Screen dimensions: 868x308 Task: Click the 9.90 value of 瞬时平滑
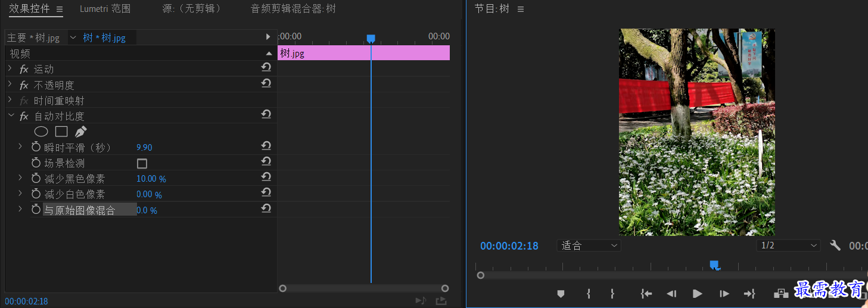click(144, 147)
